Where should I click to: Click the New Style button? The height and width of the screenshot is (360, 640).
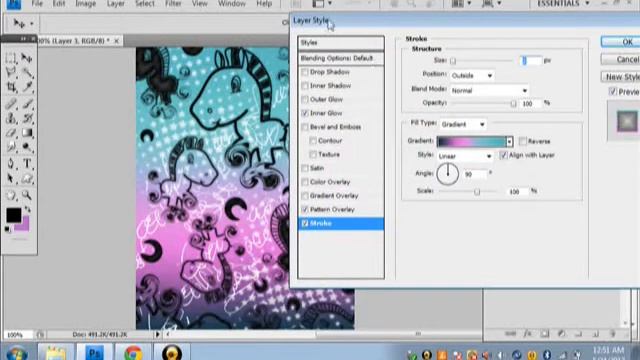coord(620,77)
